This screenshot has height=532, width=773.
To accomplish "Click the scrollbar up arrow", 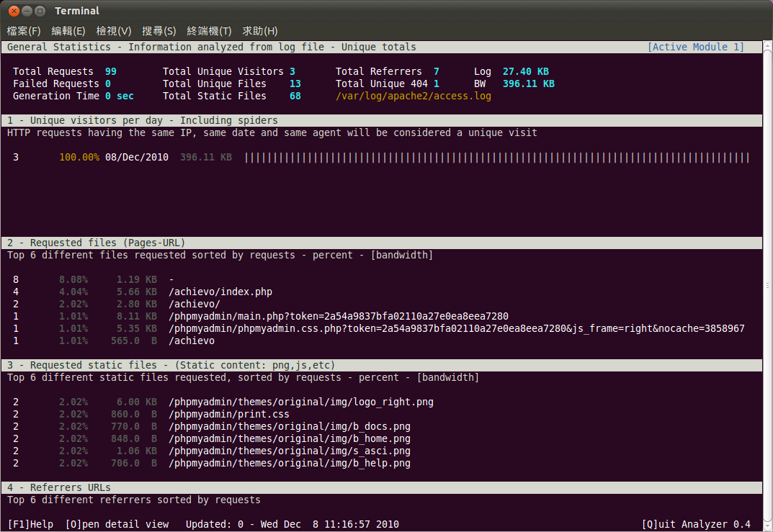I will point(767,45).
